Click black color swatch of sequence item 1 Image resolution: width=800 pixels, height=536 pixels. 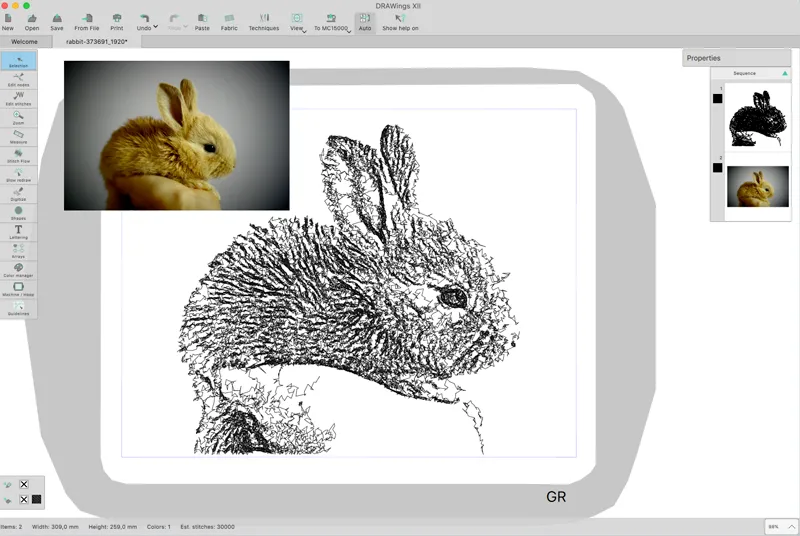tap(717, 98)
